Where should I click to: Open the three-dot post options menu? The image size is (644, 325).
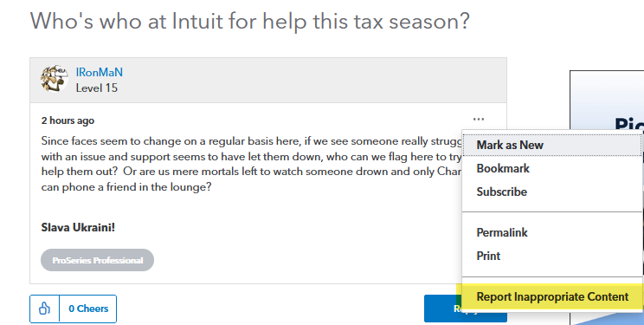pos(479,120)
